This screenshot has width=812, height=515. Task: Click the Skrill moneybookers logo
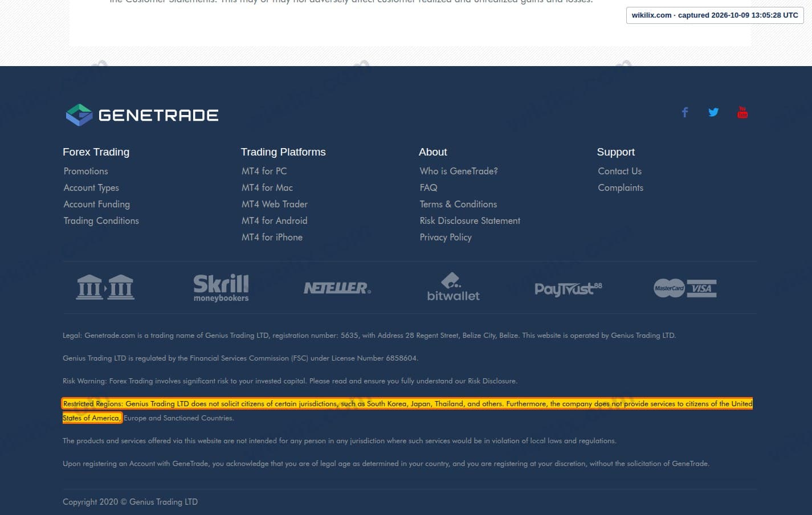point(221,288)
